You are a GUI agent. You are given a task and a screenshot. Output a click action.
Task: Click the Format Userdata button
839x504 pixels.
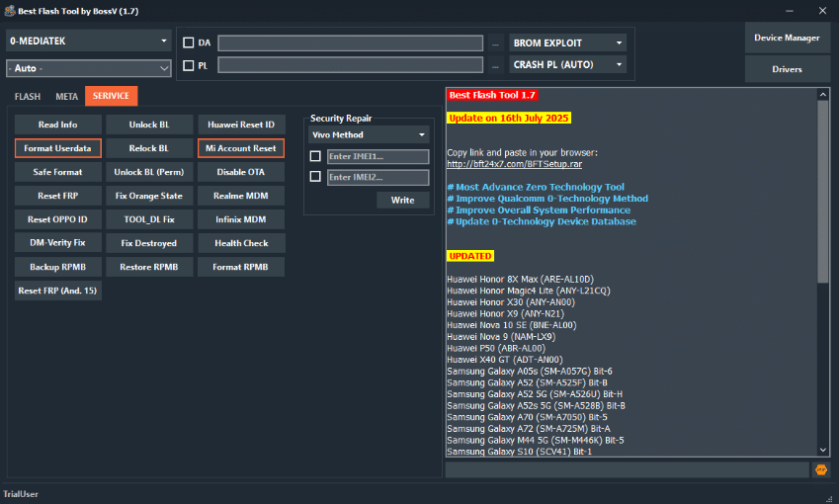(x=57, y=148)
